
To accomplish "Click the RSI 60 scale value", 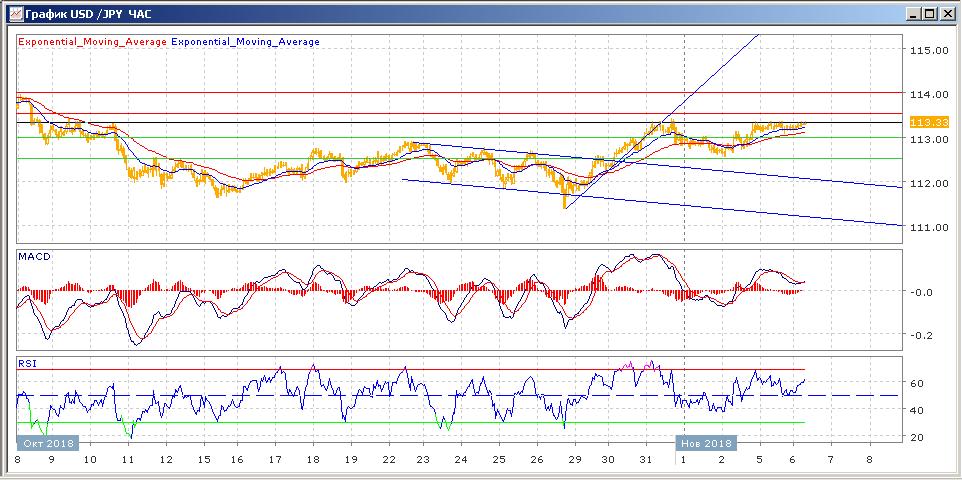I will 918,383.
